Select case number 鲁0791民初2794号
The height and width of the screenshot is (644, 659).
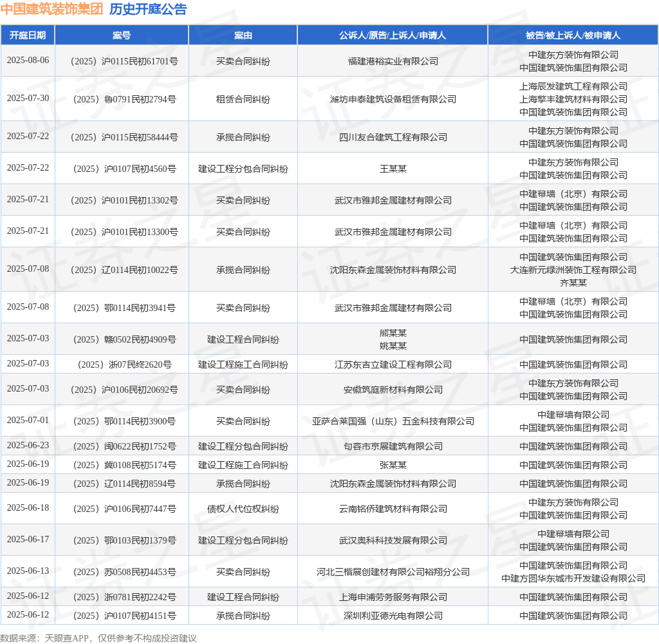(x=124, y=99)
